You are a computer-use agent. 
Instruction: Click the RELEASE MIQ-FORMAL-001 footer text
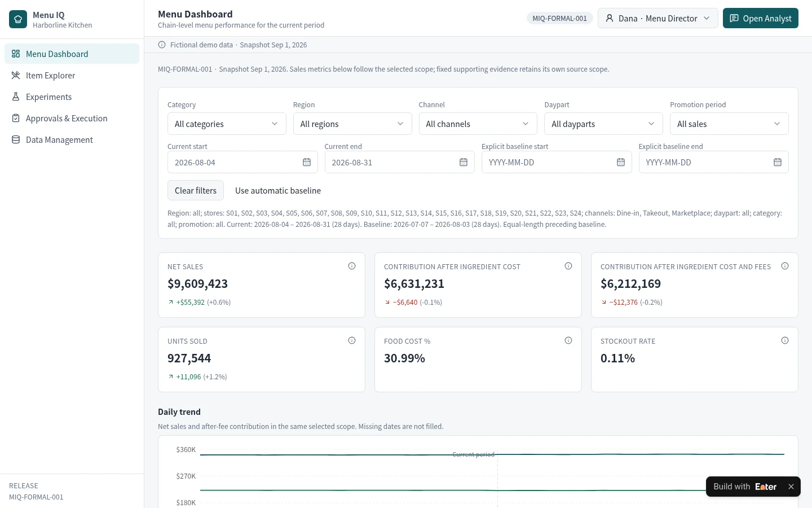pos(36,491)
